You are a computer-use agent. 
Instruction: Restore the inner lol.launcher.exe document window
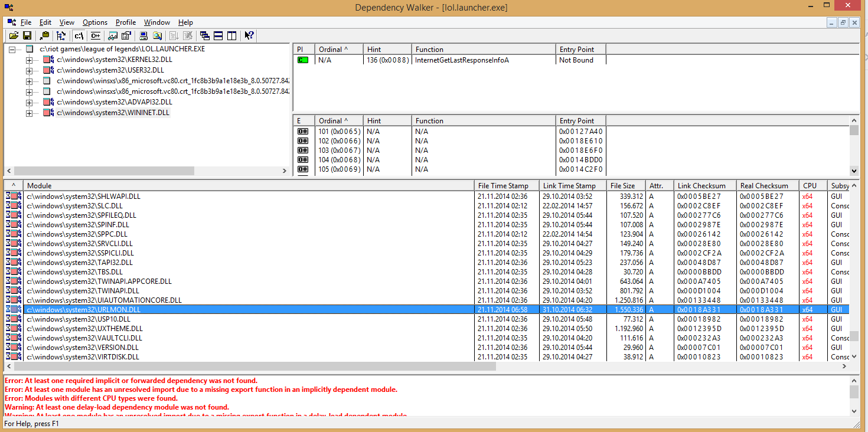(x=843, y=22)
